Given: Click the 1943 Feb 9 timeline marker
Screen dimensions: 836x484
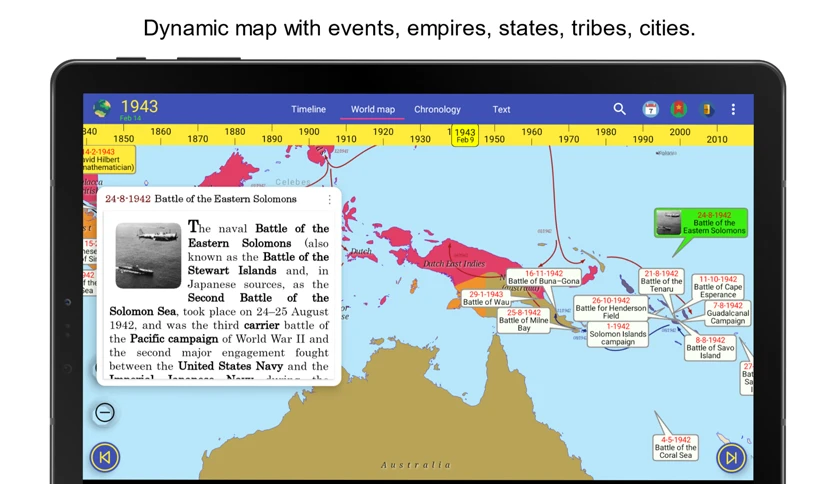Looking at the screenshot, I should click(465, 135).
